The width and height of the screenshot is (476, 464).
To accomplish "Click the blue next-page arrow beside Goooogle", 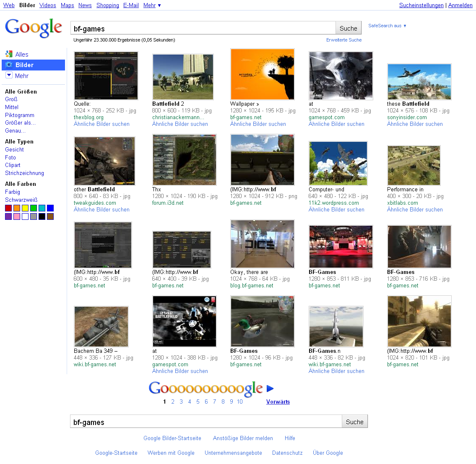I will [270, 388].
